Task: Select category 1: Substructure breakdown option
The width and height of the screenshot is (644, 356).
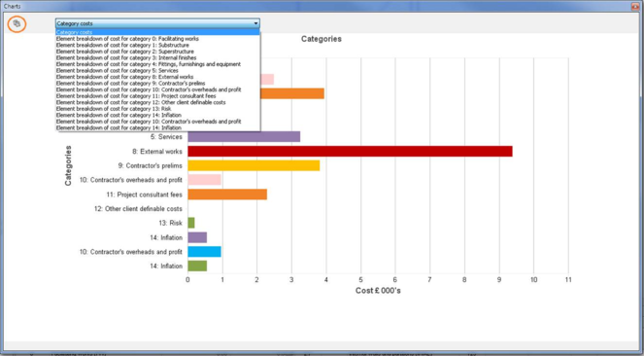Action: 157,45
